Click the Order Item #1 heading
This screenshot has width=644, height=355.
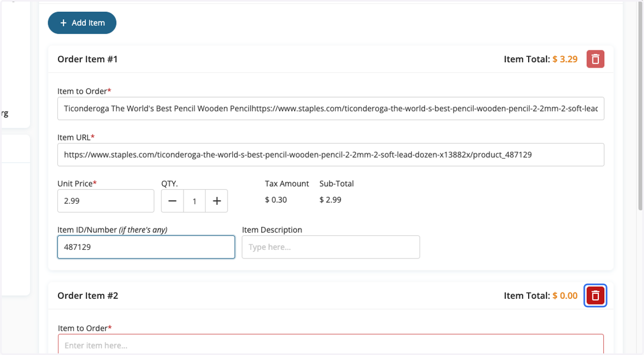[x=87, y=59]
